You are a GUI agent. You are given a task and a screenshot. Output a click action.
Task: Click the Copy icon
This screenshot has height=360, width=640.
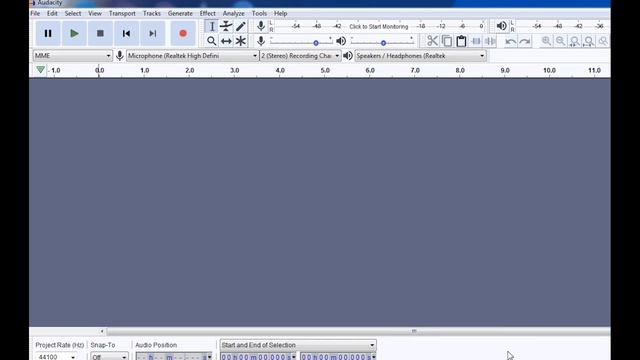point(447,41)
